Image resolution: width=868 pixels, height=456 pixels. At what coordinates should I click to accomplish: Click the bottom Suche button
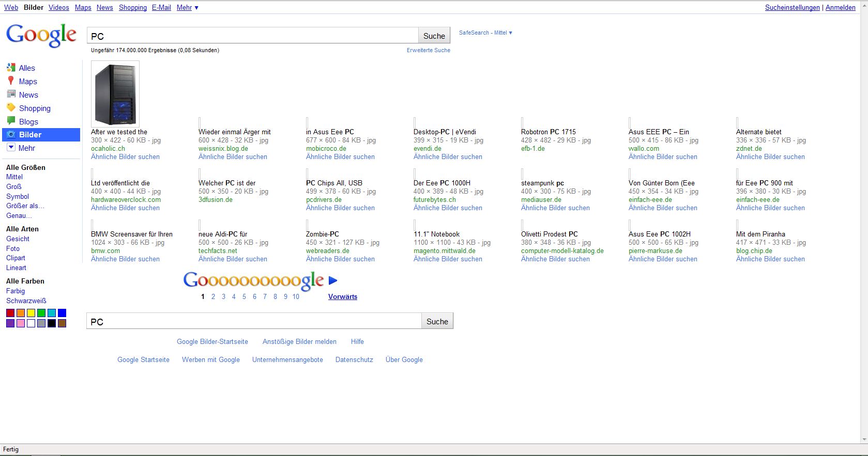point(437,321)
